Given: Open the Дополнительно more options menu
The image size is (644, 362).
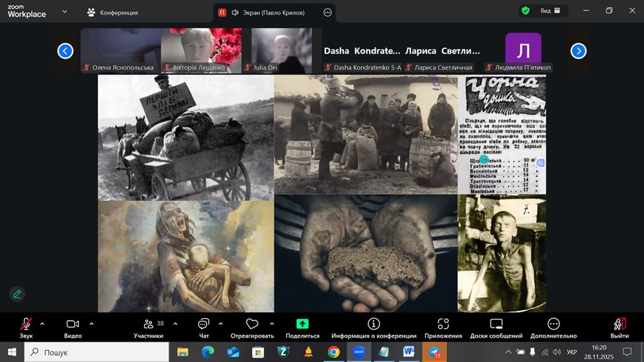Looking at the screenshot, I should click(553, 324).
